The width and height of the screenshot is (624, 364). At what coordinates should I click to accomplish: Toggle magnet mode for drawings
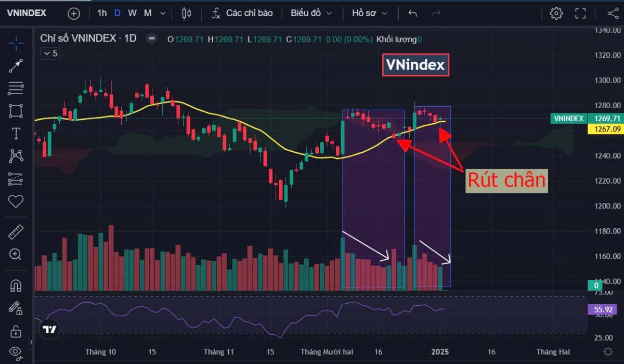coord(16,285)
